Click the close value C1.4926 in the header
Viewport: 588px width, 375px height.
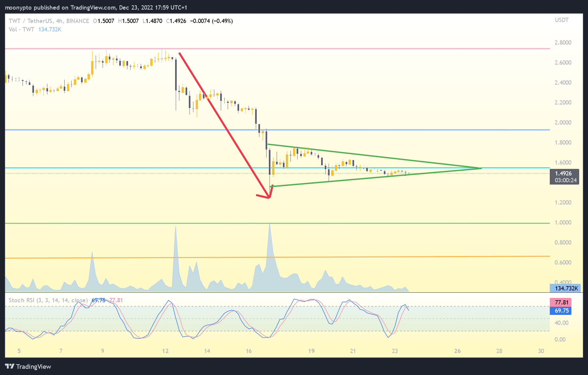pyautogui.click(x=176, y=21)
